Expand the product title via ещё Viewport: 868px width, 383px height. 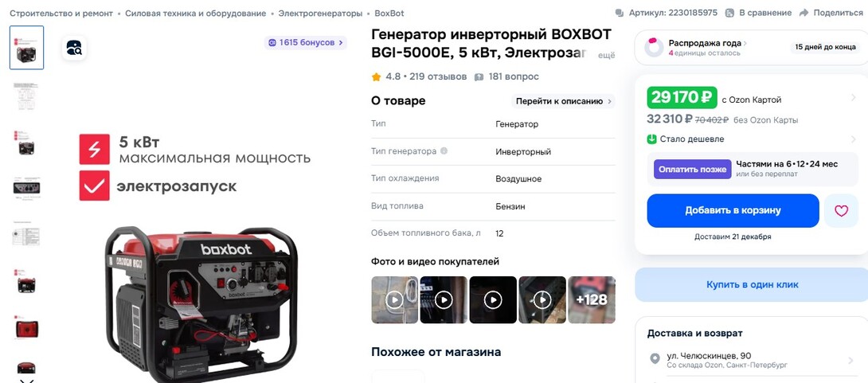coord(608,56)
